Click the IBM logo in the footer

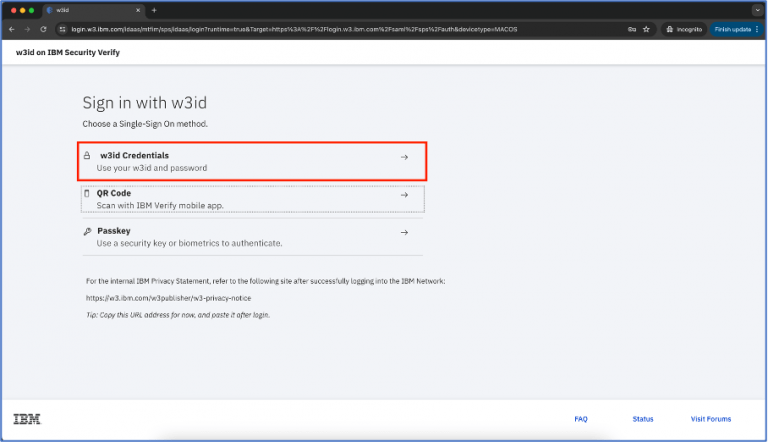(x=27, y=418)
